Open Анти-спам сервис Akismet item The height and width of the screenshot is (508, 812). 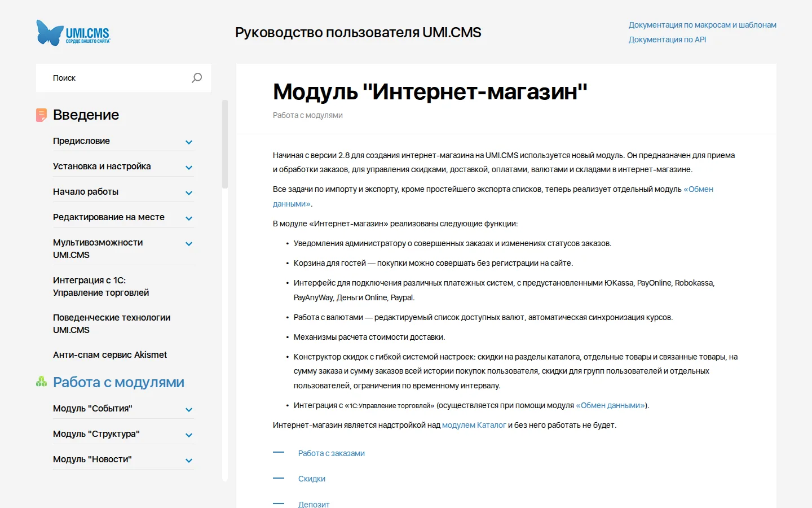(x=110, y=354)
